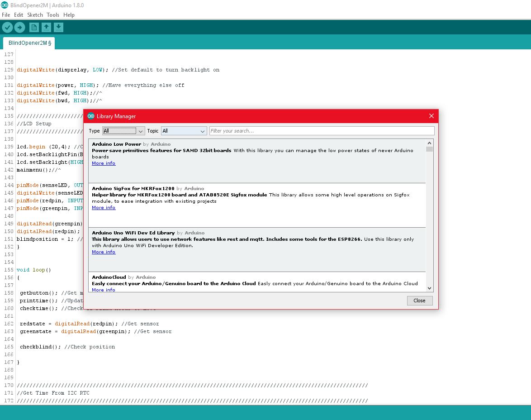Click the library list scroll down arrow
This screenshot has width=531, height=420.
tap(429, 288)
